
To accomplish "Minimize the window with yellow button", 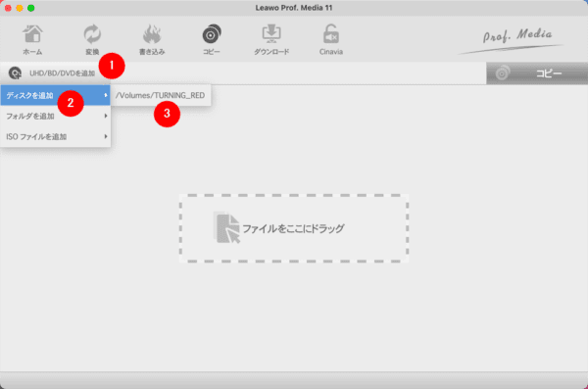I will [x=20, y=8].
